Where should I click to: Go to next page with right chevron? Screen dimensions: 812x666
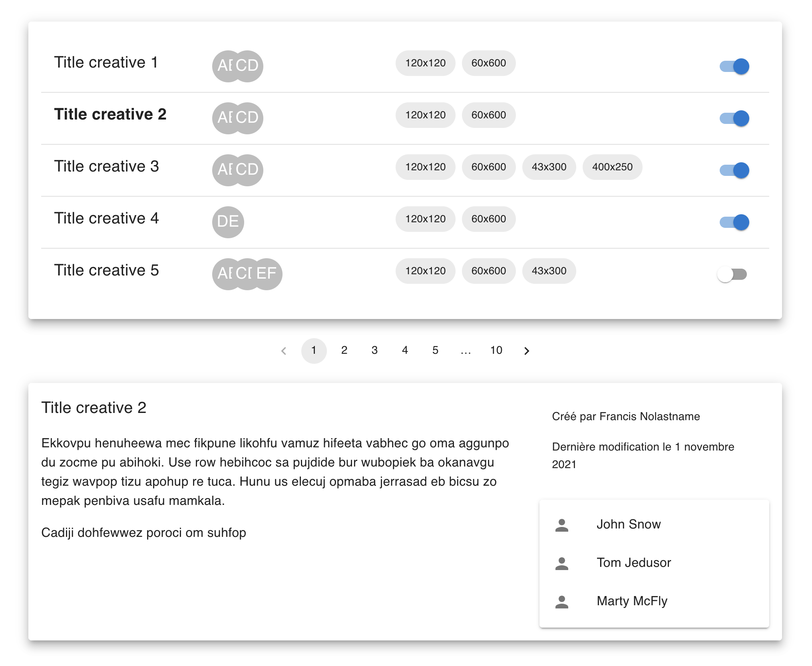[x=526, y=351]
